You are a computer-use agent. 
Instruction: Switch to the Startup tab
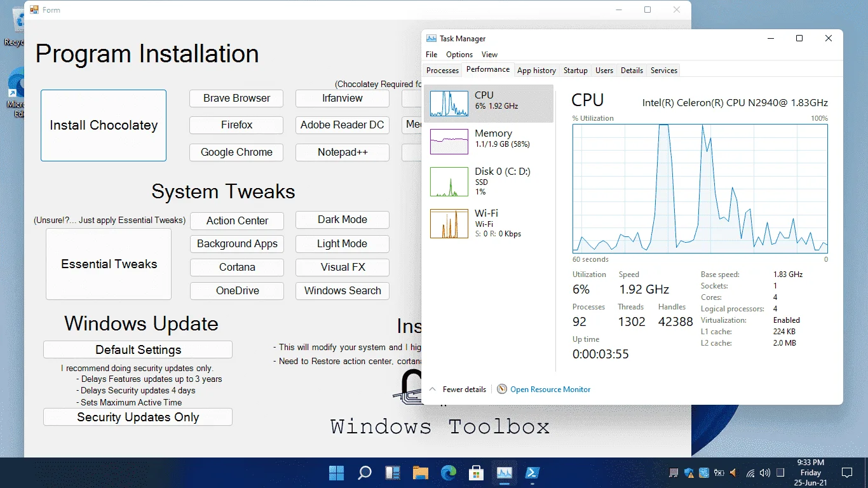[576, 71]
